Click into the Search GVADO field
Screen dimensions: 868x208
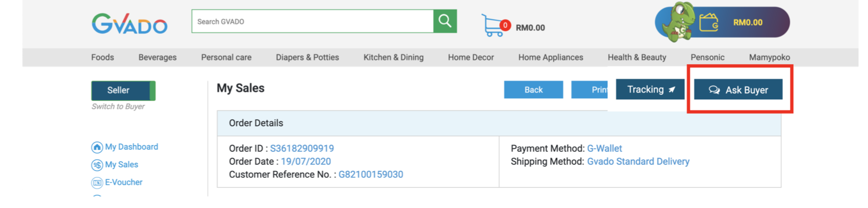click(312, 21)
